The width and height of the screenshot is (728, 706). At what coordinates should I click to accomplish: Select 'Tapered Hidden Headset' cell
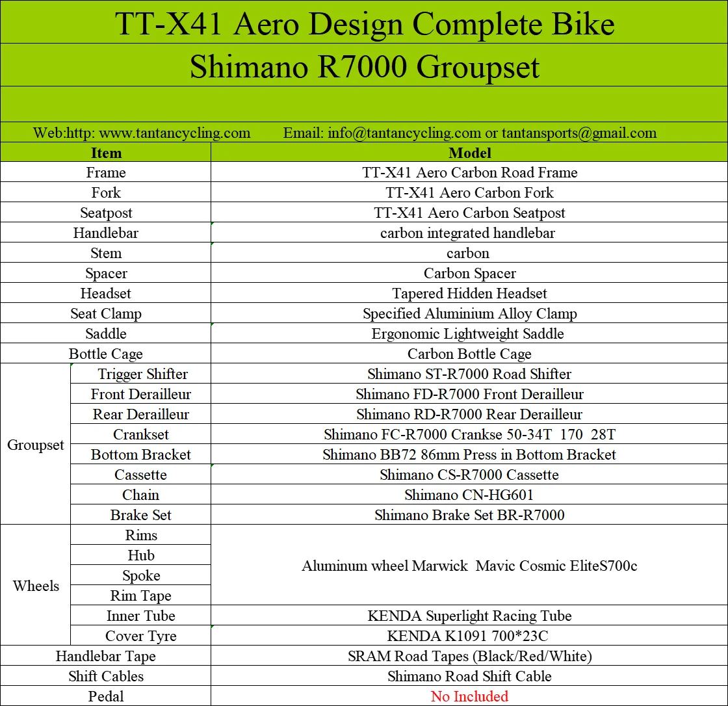click(x=469, y=293)
